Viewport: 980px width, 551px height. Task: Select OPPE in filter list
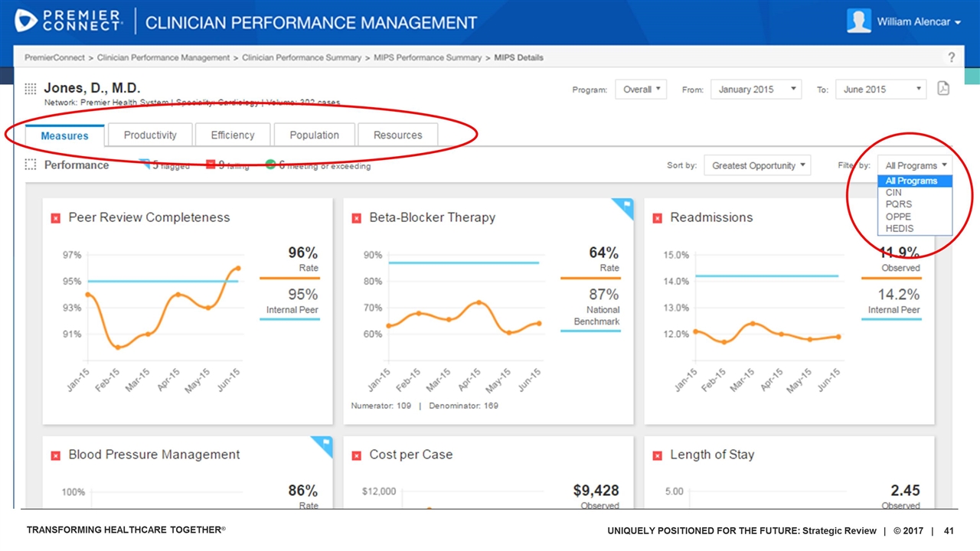[915, 217]
